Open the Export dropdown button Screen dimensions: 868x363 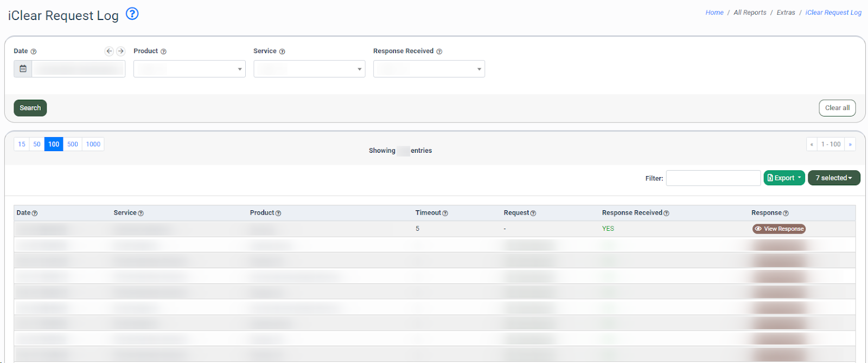pyautogui.click(x=784, y=178)
